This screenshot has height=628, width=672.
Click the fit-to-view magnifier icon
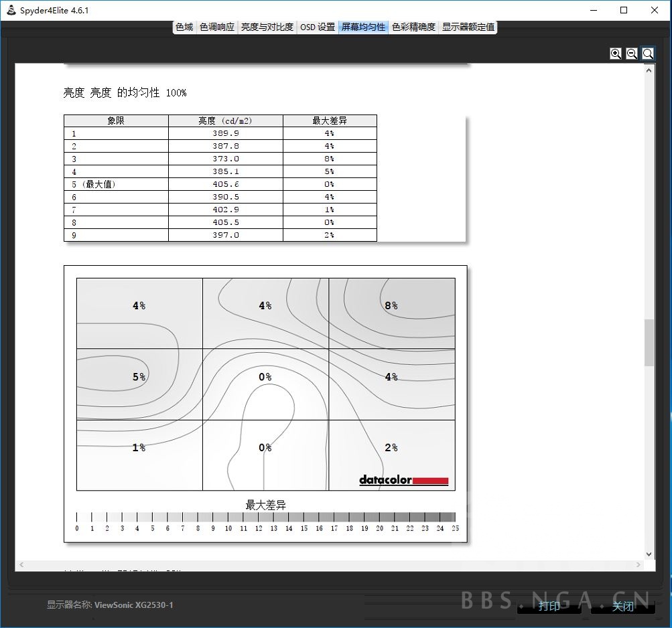coord(648,54)
